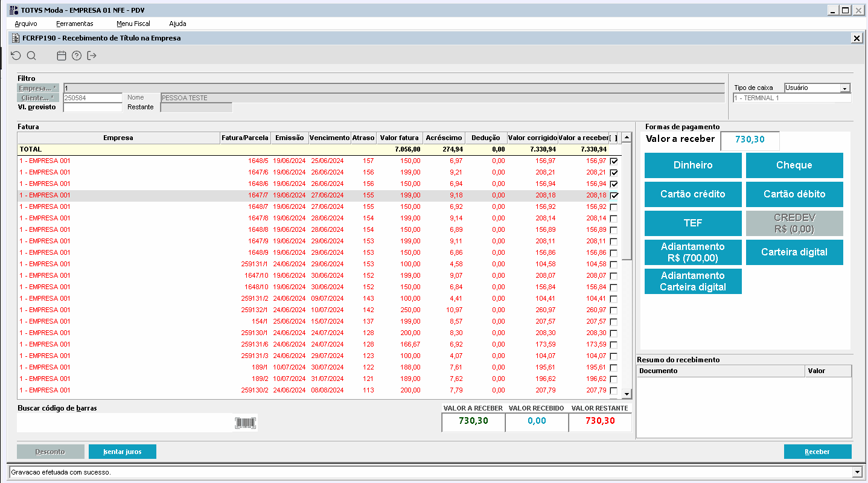Click the invoice table vertical scrollbar thumb

pos(627,202)
